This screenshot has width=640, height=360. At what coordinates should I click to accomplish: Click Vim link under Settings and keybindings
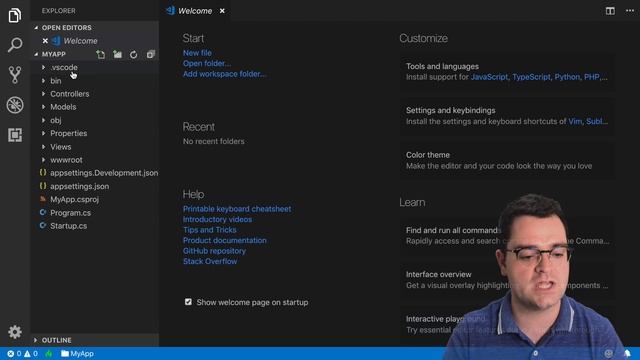click(x=576, y=122)
